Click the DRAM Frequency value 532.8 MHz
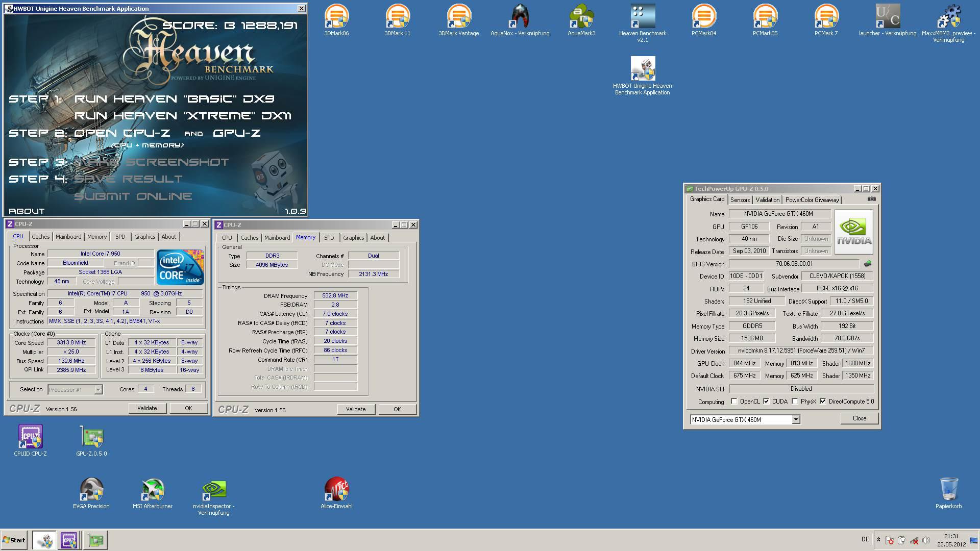The width and height of the screenshot is (980, 551). click(x=335, y=295)
